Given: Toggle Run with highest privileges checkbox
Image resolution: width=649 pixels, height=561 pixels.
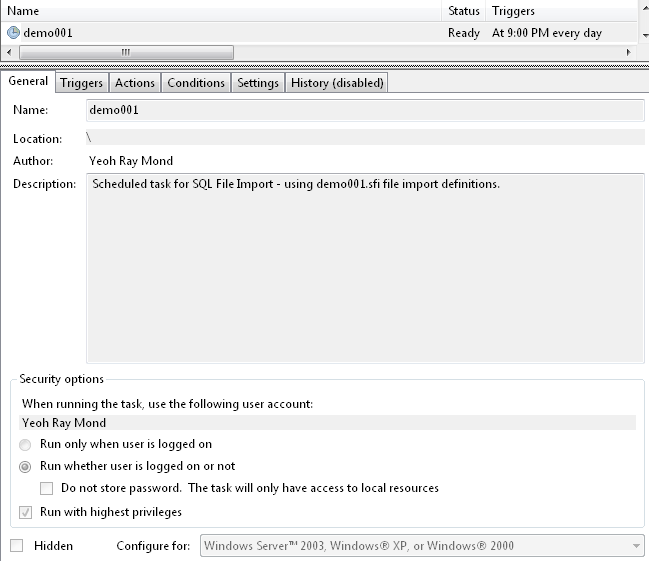Looking at the screenshot, I should click(26, 512).
